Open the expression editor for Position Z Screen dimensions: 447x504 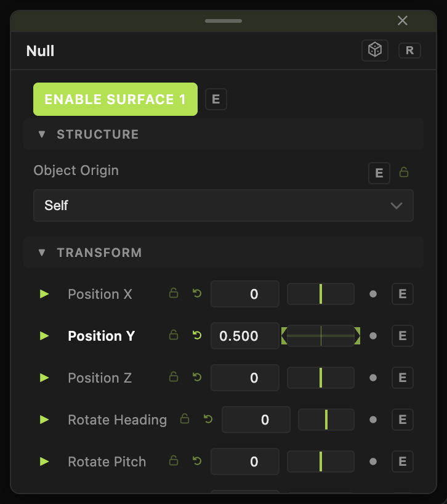tap(403, 378)
